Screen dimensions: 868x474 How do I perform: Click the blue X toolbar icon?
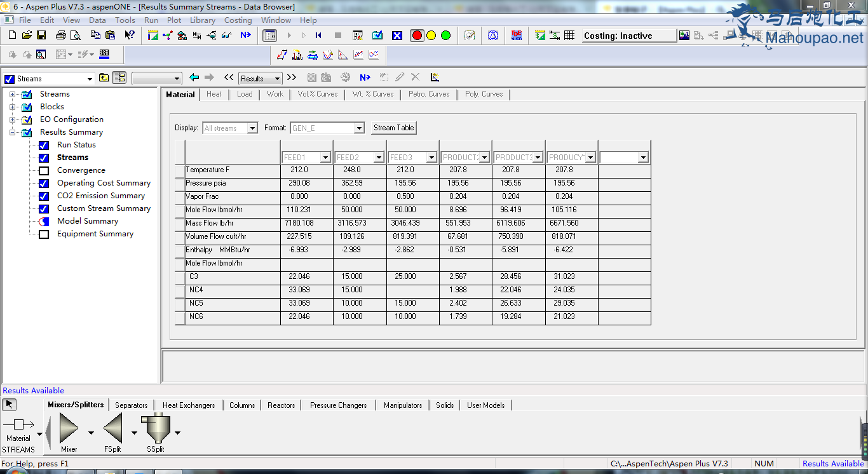coord(397,36)
